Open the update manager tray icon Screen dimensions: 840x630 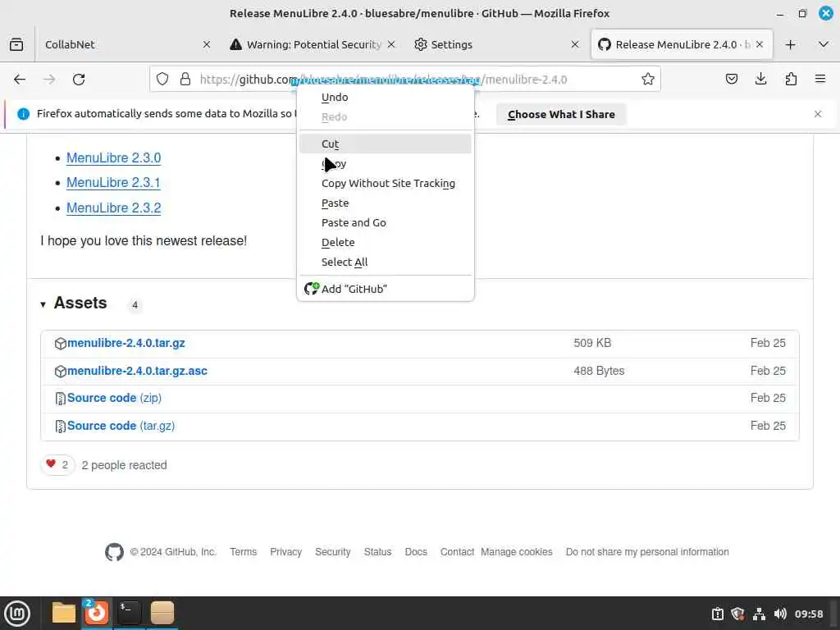(x=717, y=614)
